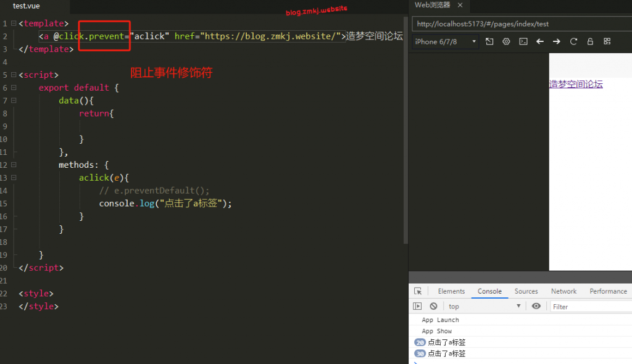Click the rotate/resize screen icon
This screenshot has height=364, width=632.
coord(489,41)
